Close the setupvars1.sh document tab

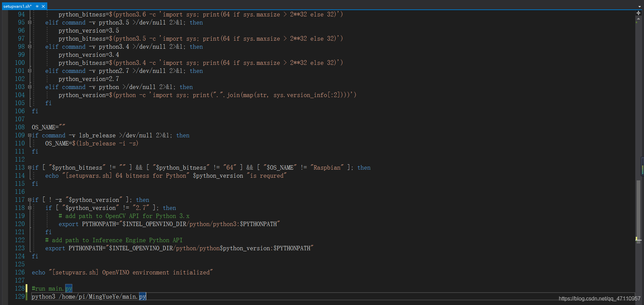point(43,6)
